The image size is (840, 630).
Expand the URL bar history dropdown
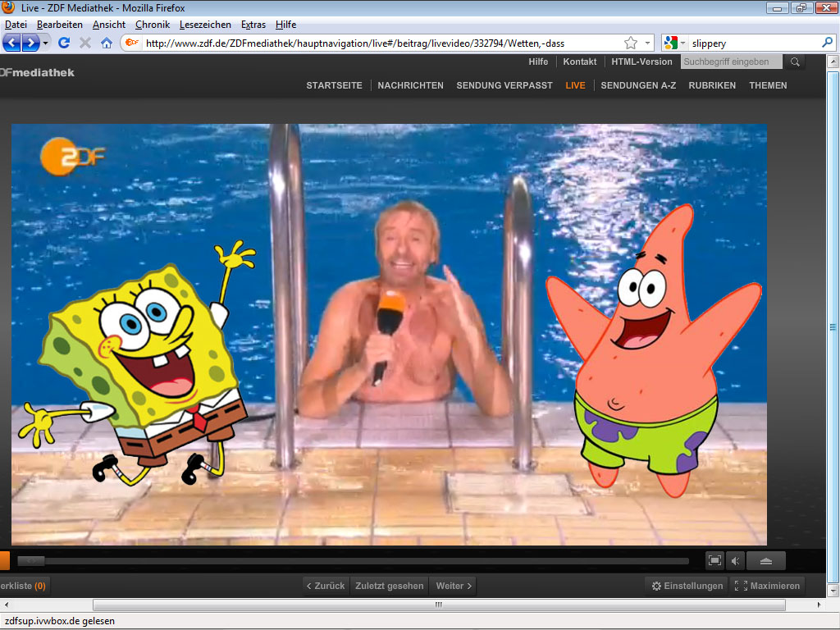648,43
